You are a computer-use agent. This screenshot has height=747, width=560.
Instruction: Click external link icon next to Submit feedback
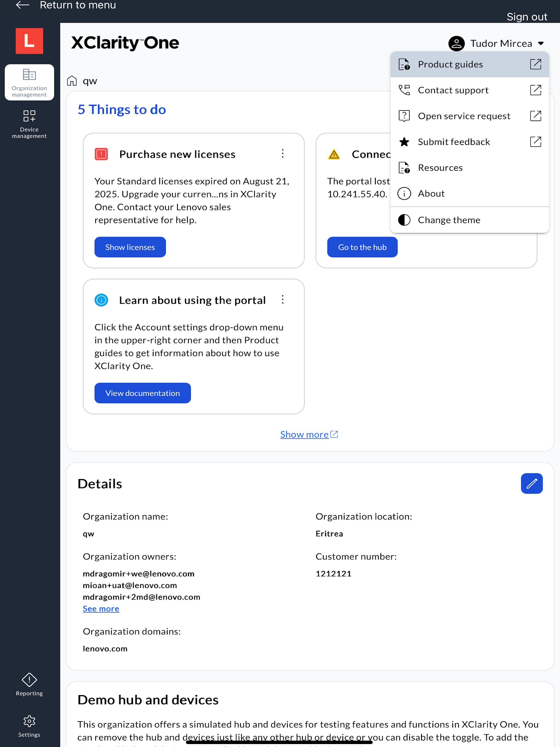coord(536,142)
